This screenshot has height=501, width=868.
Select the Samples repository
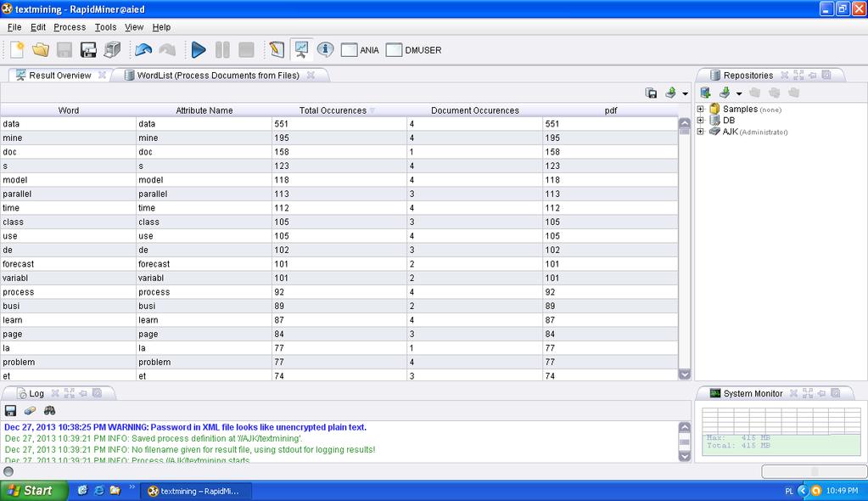coord(745,110)
